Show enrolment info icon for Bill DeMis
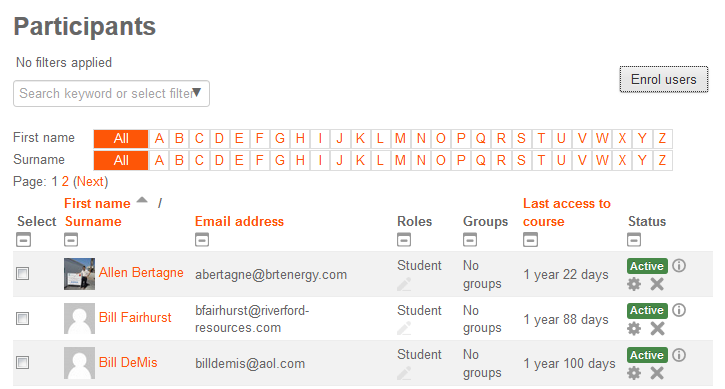 tap(679, 355)
